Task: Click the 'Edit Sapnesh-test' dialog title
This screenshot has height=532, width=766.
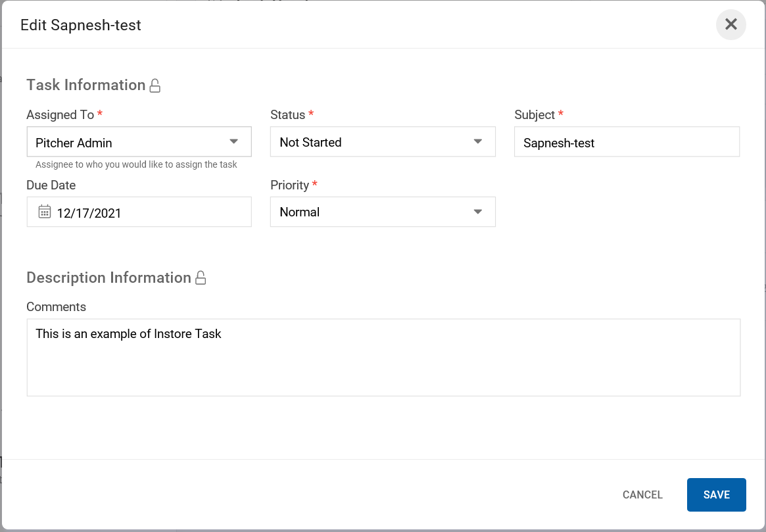Action: coord(81,25)
